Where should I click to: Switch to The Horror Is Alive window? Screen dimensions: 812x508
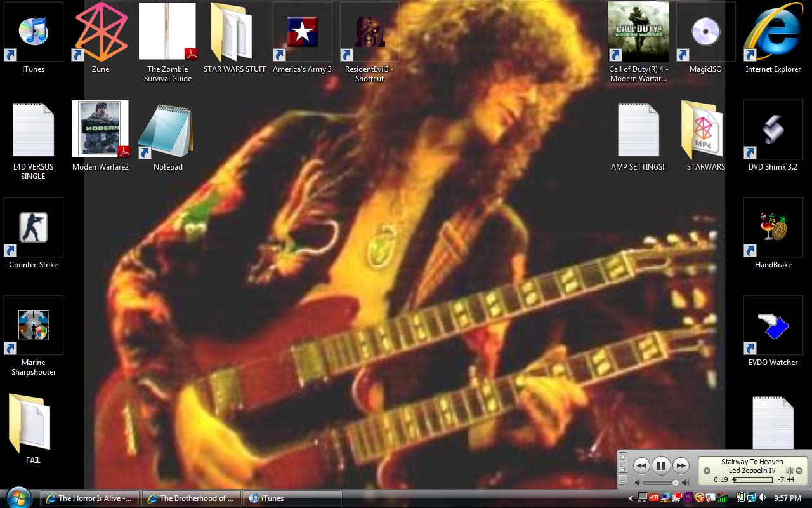[89, 498]
